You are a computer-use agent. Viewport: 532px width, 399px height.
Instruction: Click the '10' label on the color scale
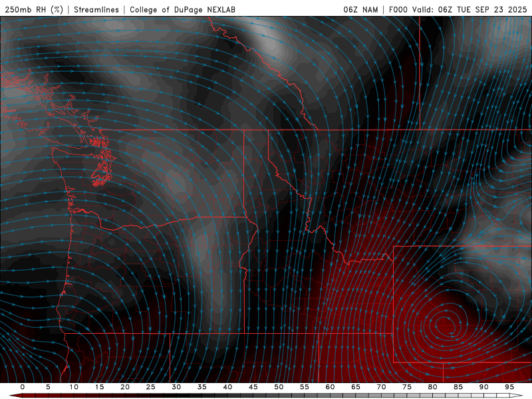[x=74, y=387]
